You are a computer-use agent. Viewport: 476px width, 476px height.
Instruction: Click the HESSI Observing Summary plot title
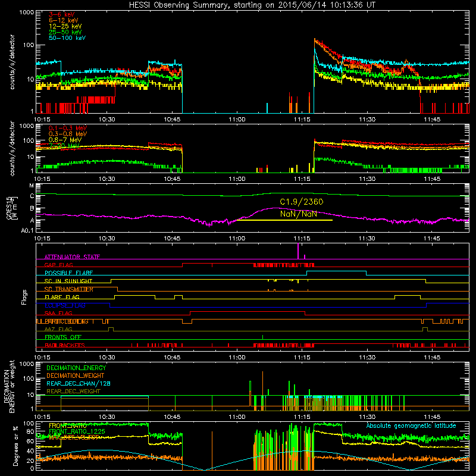tap(252, 5)
